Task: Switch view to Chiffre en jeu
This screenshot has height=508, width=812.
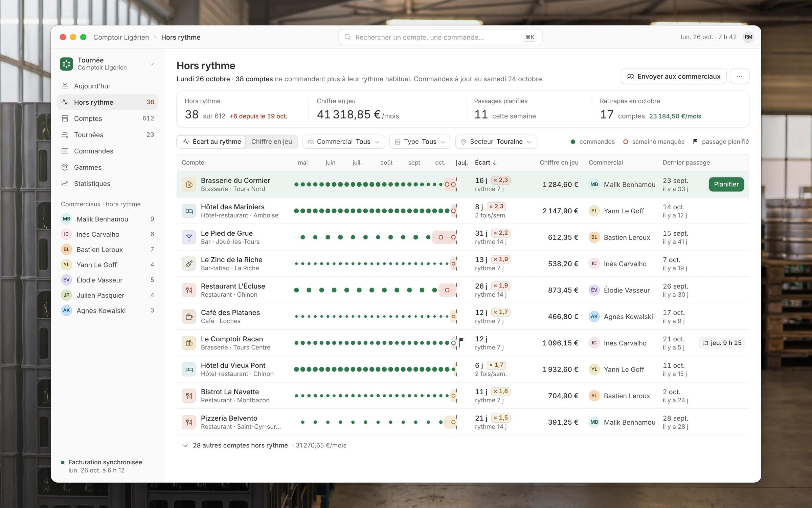Action: [271, 142]
